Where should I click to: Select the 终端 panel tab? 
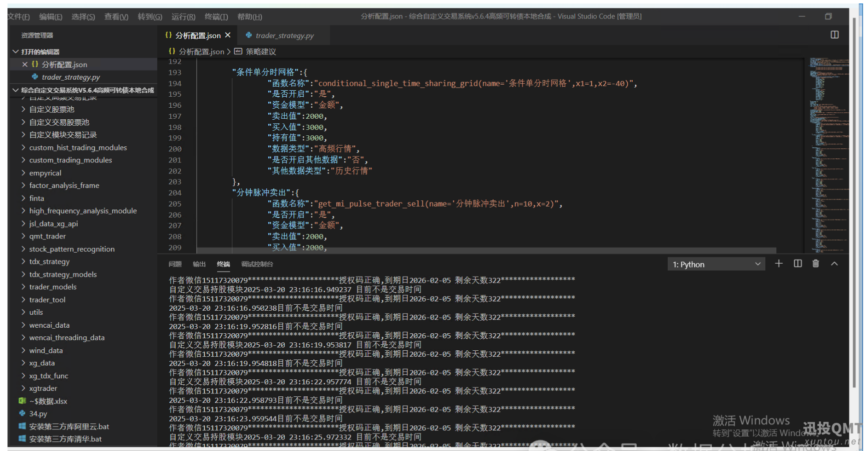[223, 264]
